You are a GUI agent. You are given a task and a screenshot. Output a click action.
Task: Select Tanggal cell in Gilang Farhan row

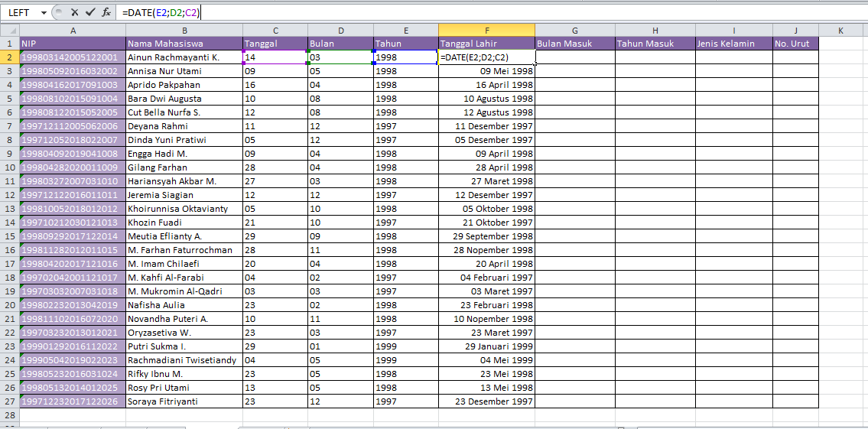pyautogui.click(x=275, y=167)
